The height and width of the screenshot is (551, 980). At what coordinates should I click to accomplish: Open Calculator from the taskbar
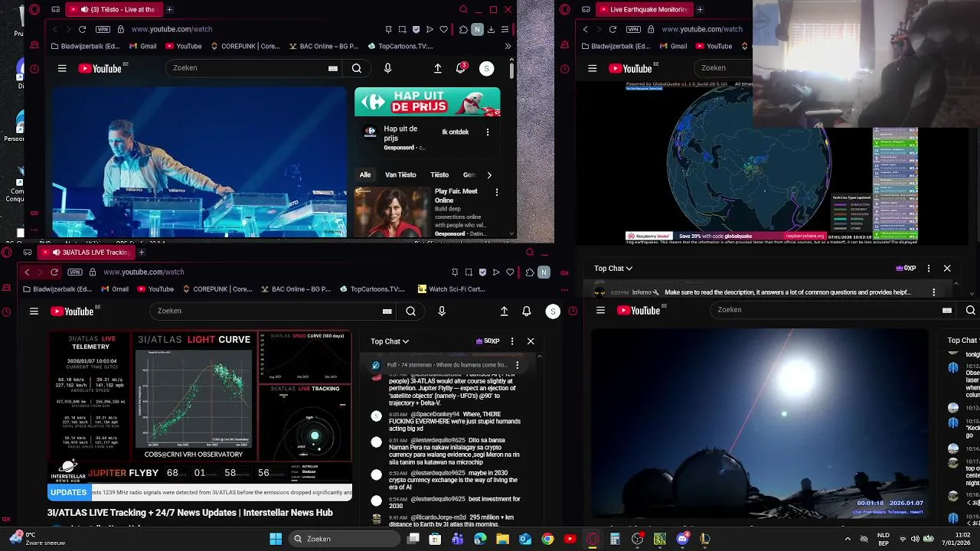pos(614,539)
